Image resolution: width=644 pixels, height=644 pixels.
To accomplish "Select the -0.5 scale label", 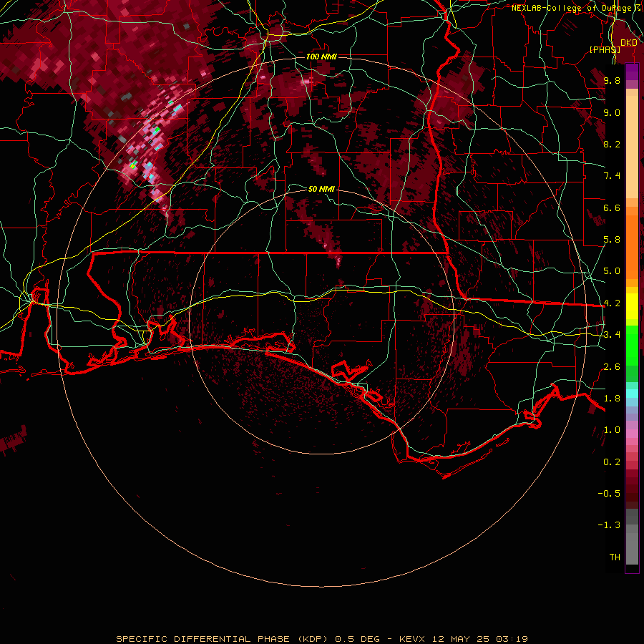I will click(x=609, y=494).
